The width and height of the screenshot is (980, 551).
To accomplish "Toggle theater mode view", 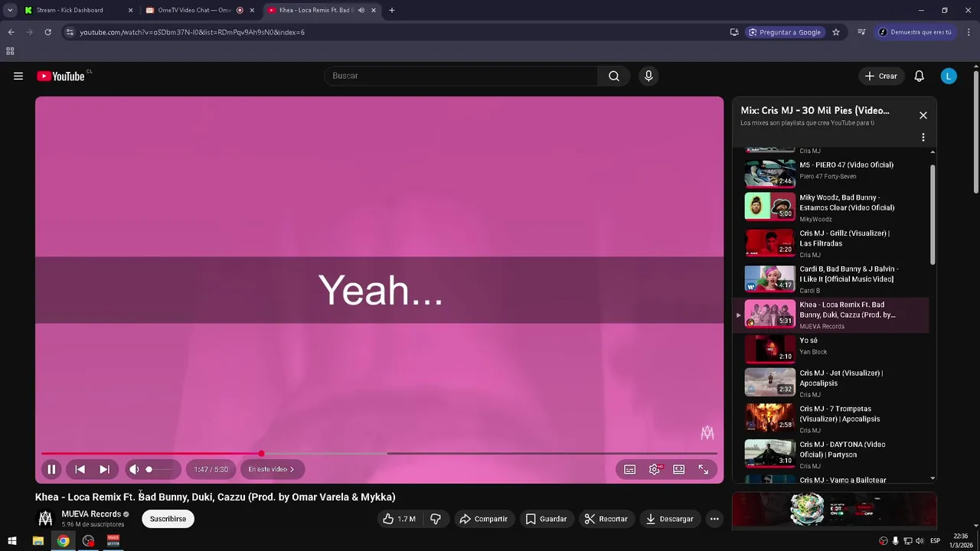I will coord(678,469).
